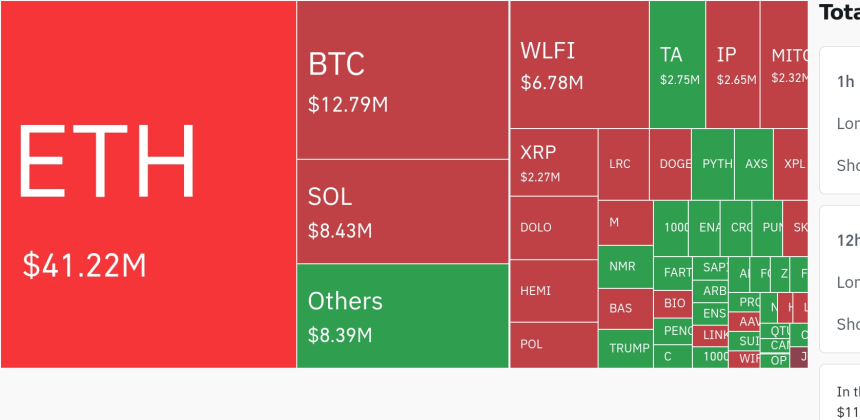Click the POL liquidation tile

click(553, 344)
